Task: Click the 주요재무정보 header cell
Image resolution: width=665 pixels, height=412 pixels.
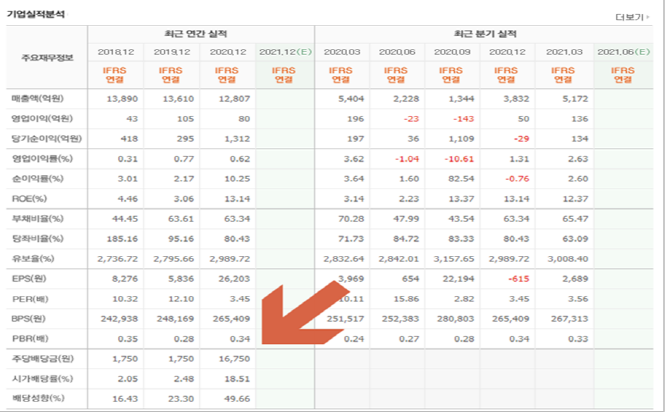Action: click(x=47, y=57)
